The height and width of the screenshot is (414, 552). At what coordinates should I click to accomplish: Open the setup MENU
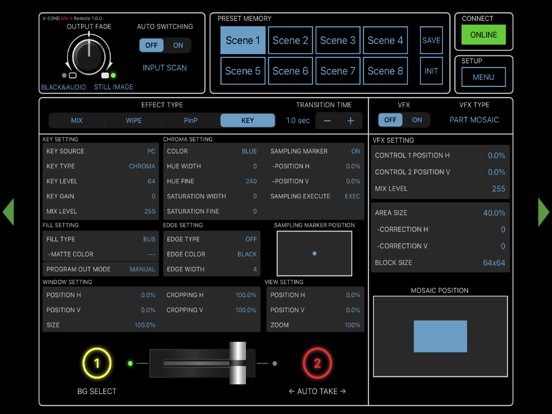pos(483,77)
